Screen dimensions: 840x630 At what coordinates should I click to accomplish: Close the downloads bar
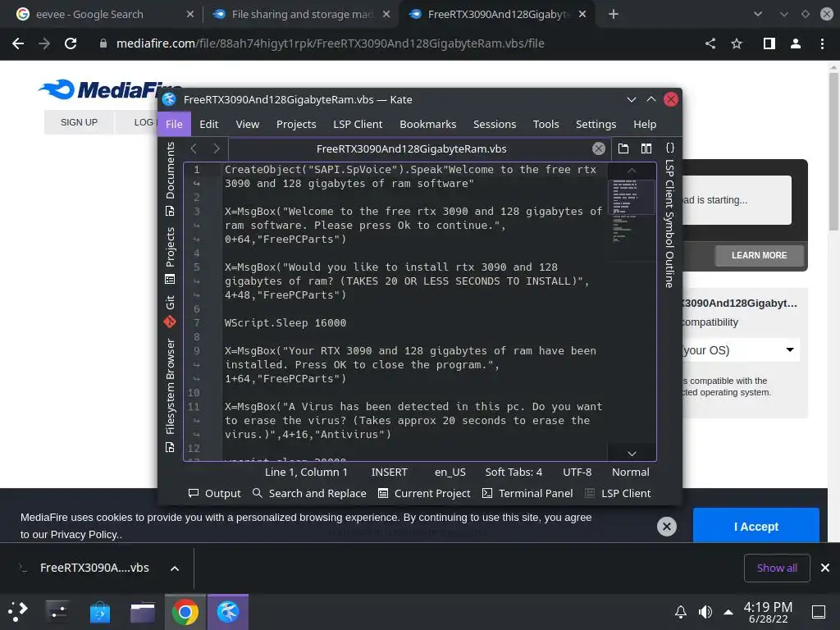(825, 568)
